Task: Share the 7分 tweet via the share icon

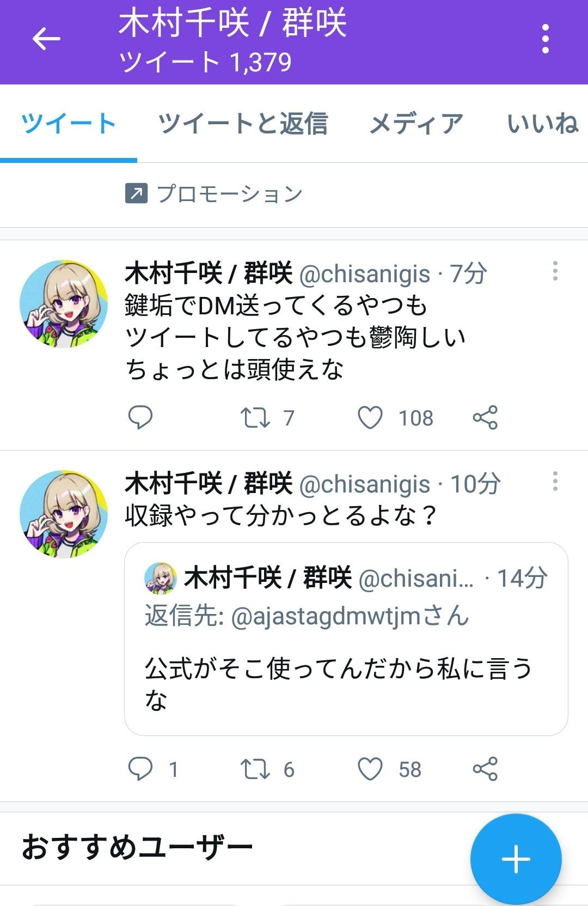Action: point(485,418)
